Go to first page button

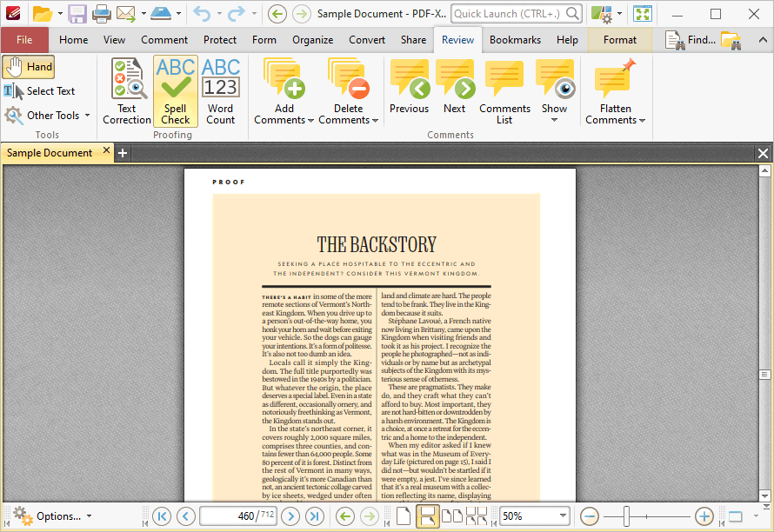click(162, 516)
